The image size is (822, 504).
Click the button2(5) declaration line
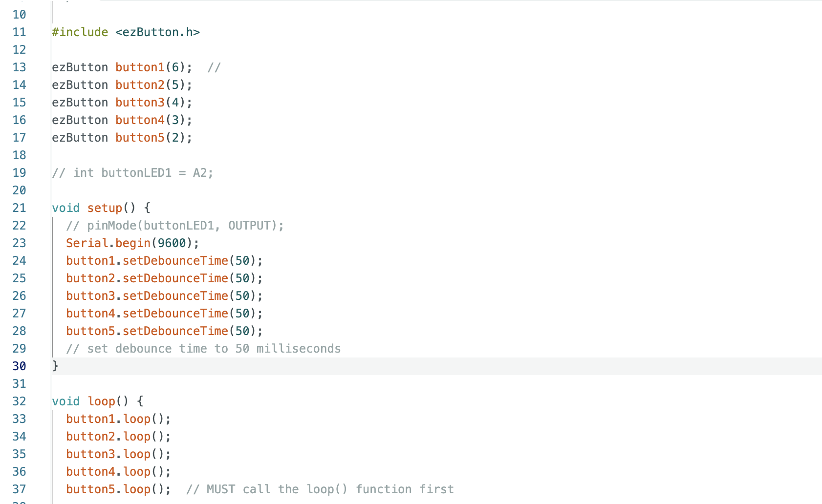[122, 85]
